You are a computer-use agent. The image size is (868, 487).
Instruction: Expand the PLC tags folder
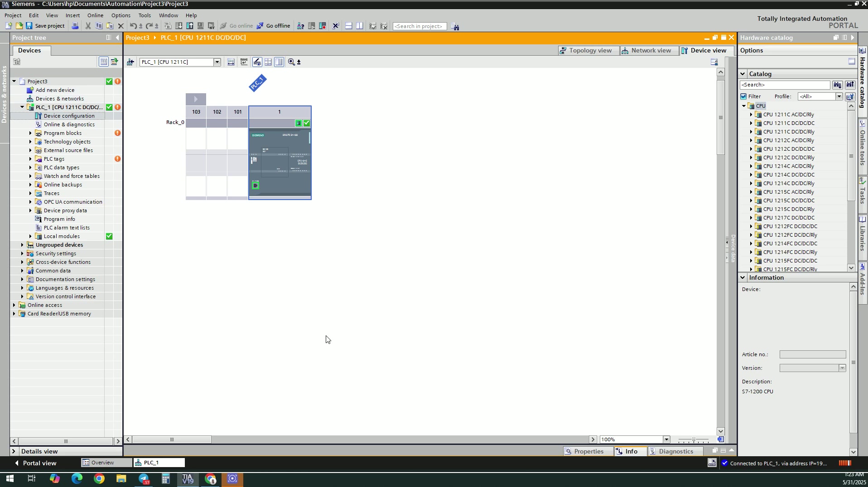(30, 159)
